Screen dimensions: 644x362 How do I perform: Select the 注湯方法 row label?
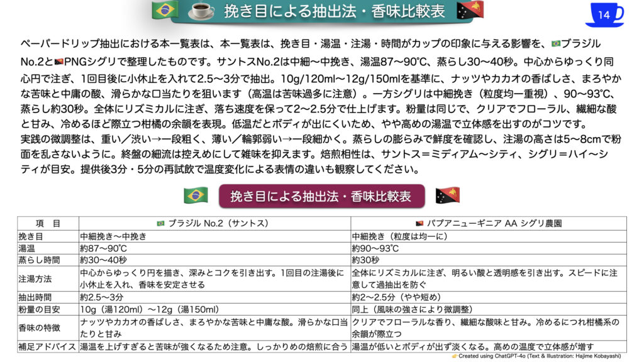click(x=35, y=279)
